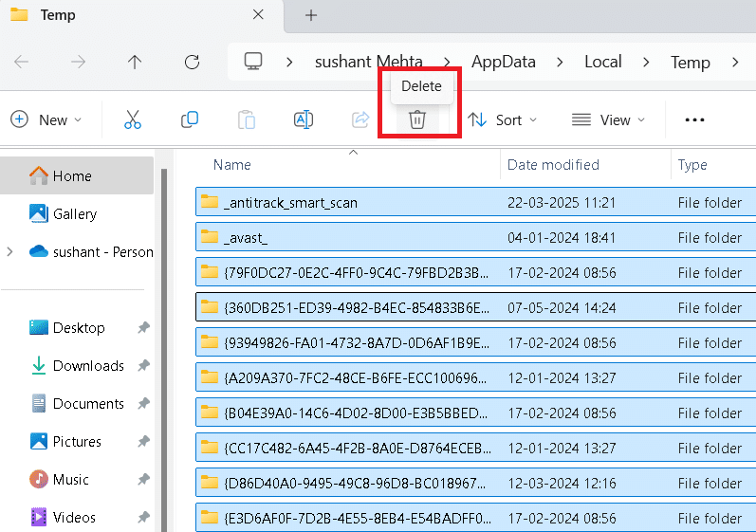This screenshot has height=532, width=756.
Task: Click Local in the address breadcrumb
Action: [602, 62]
